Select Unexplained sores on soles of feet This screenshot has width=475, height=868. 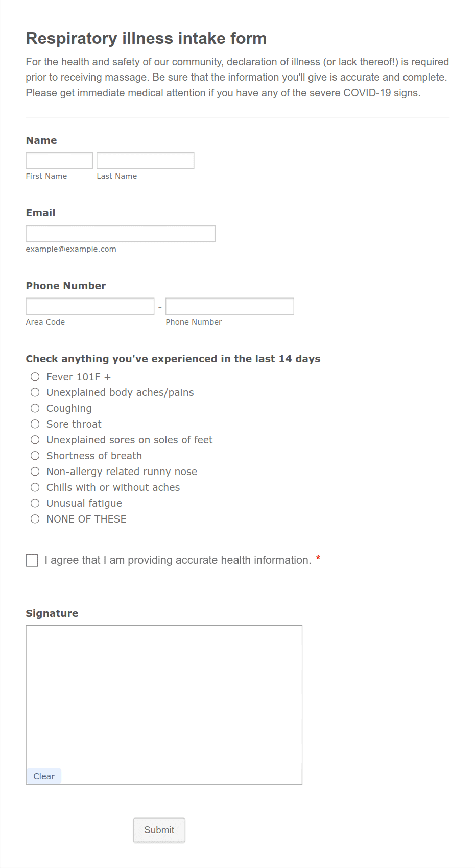35,439
